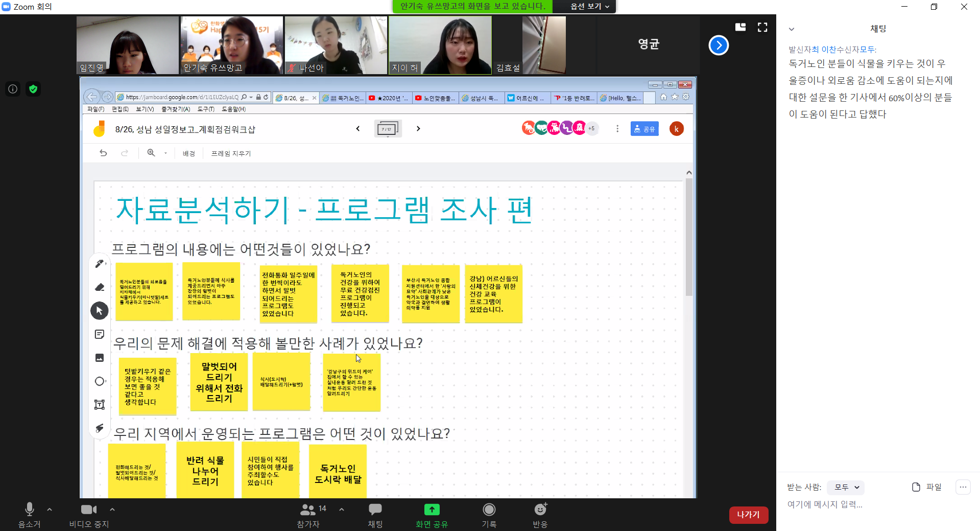980x531 pixels.
Task: Open the browser View menu
Action: [x=145, y=109]
